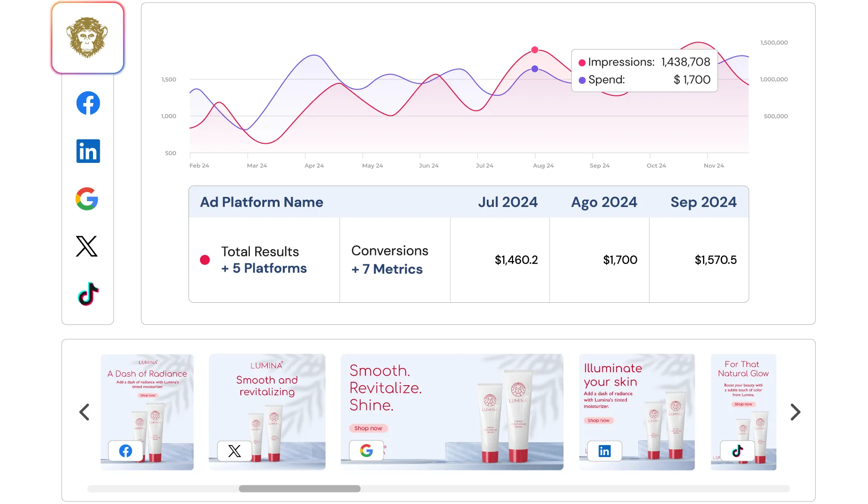The height and width of the screenshot is (504, 868).
Task: Expand the '+ 5 Platforms' list
Action: (264, 268)
